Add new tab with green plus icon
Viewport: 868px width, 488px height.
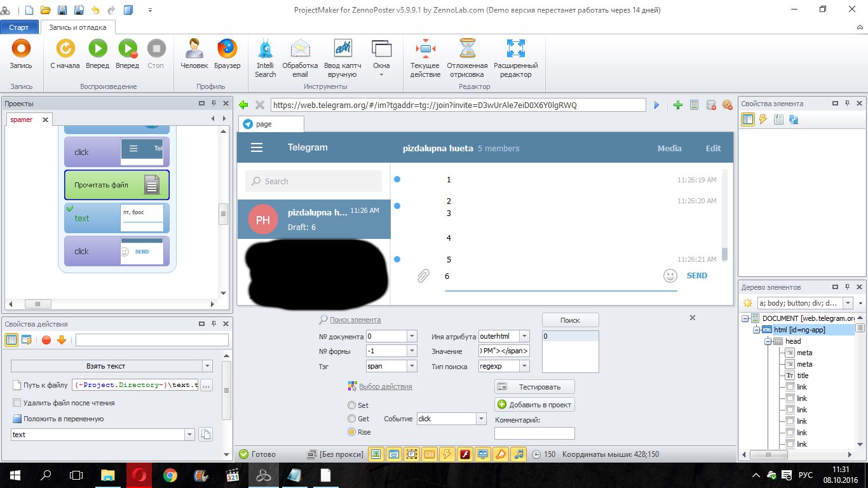click(x=677, y=105)
